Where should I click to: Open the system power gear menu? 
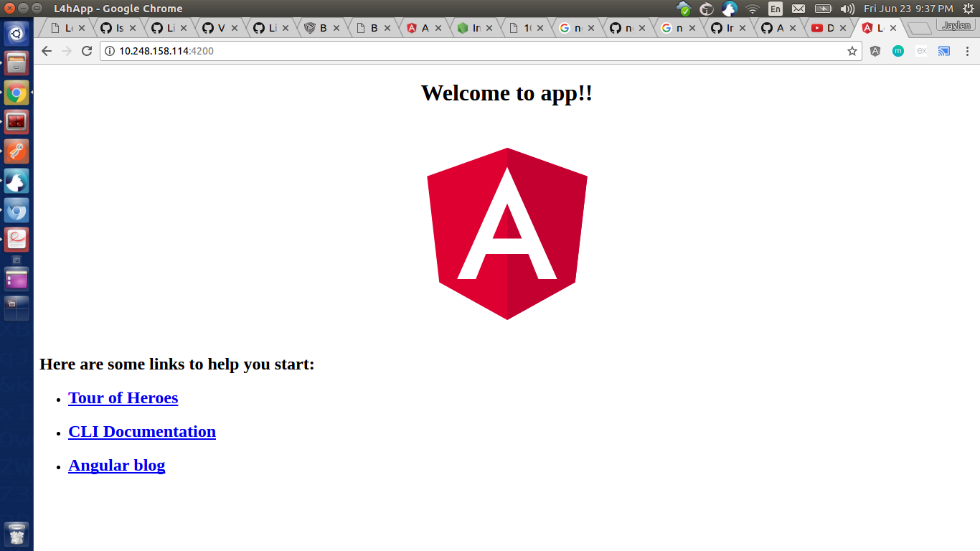pos(968,9)
